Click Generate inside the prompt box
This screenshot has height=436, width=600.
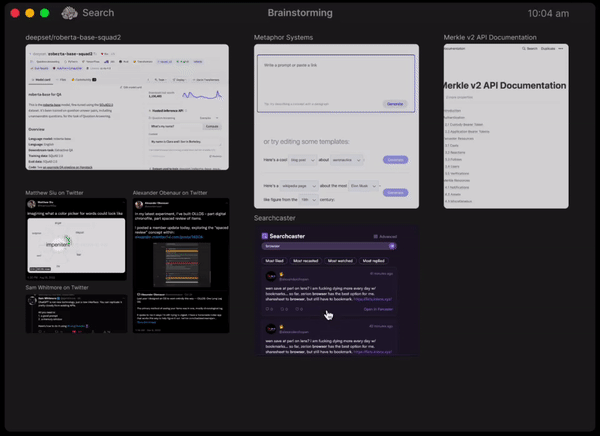(x=395, y=104)
